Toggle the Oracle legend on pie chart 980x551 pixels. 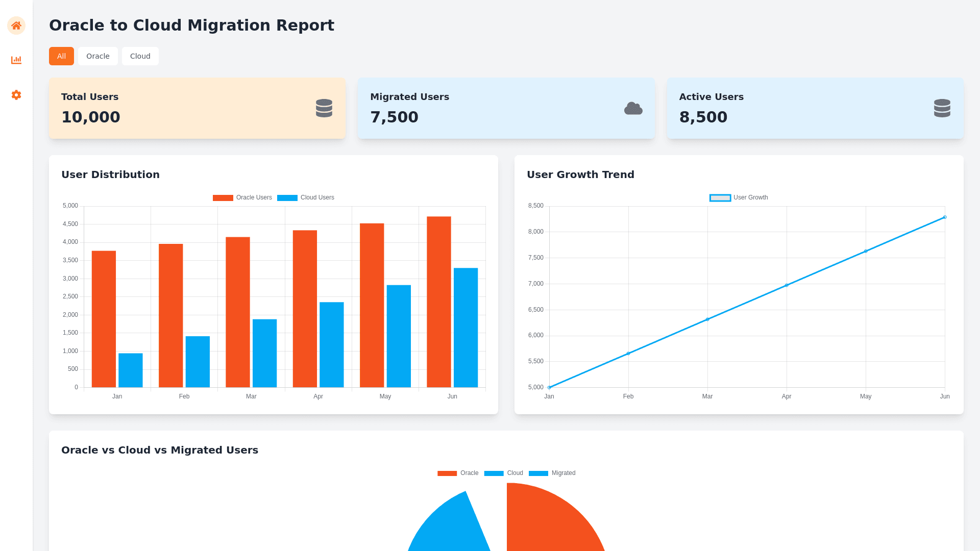pyautogui.click(x=458, y=473)
